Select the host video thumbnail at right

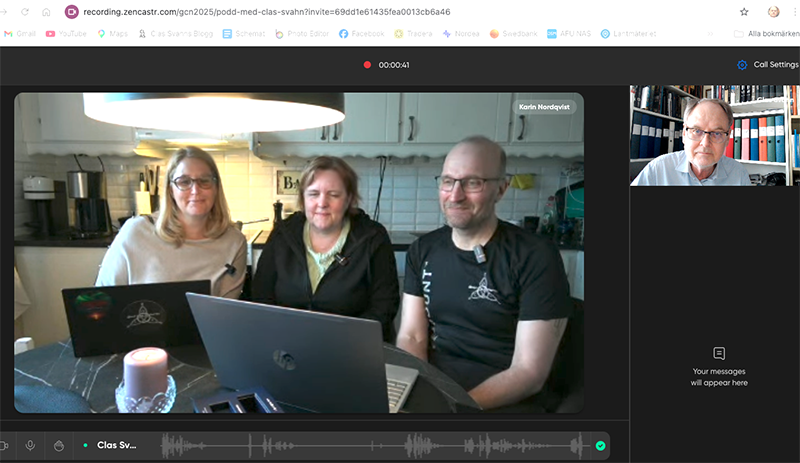714,135
